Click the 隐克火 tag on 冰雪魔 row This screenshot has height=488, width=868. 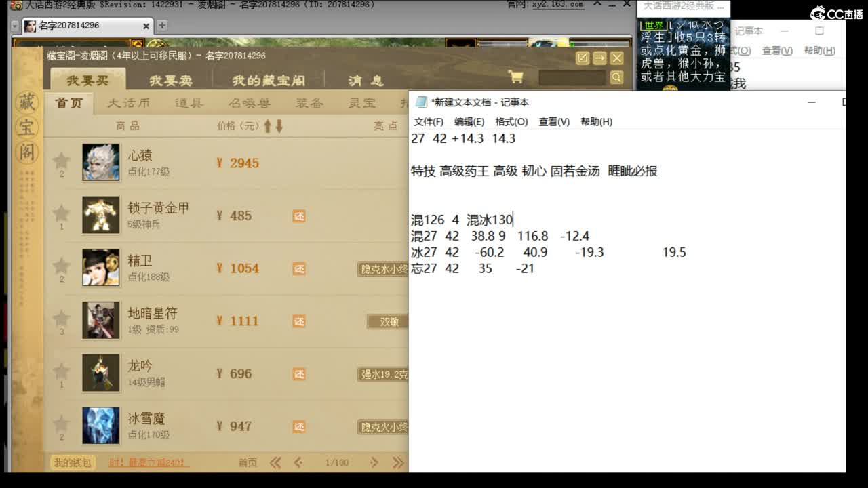[x=384, y=427]
